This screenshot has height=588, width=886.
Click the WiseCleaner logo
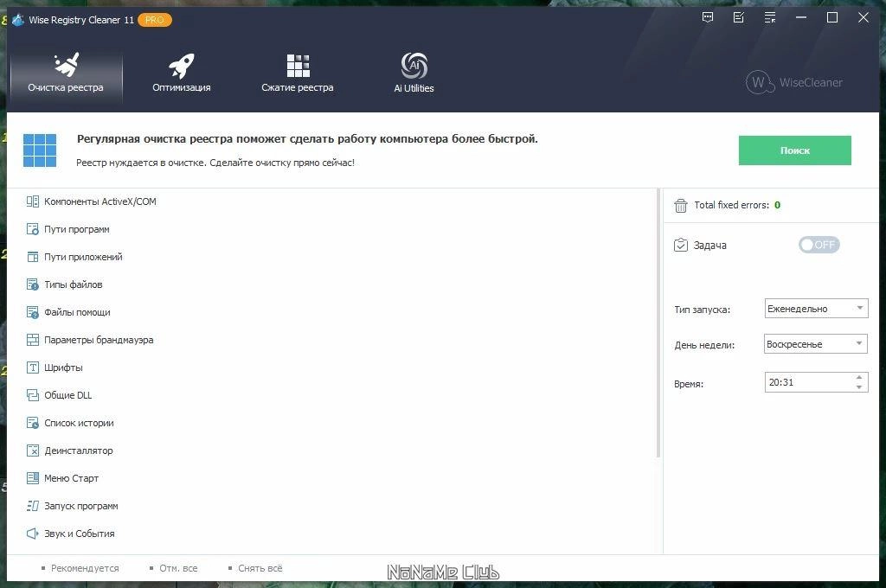tap(794, 82)
